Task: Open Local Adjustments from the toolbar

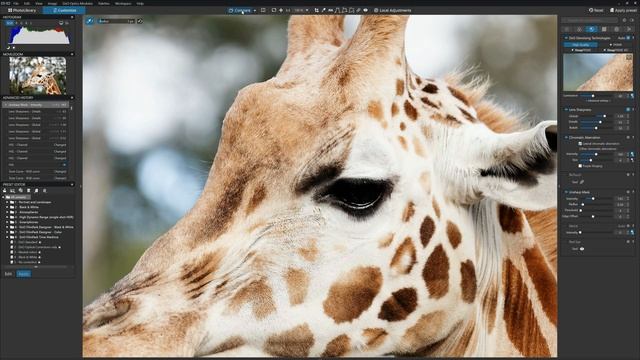Action: coord(393,10)
